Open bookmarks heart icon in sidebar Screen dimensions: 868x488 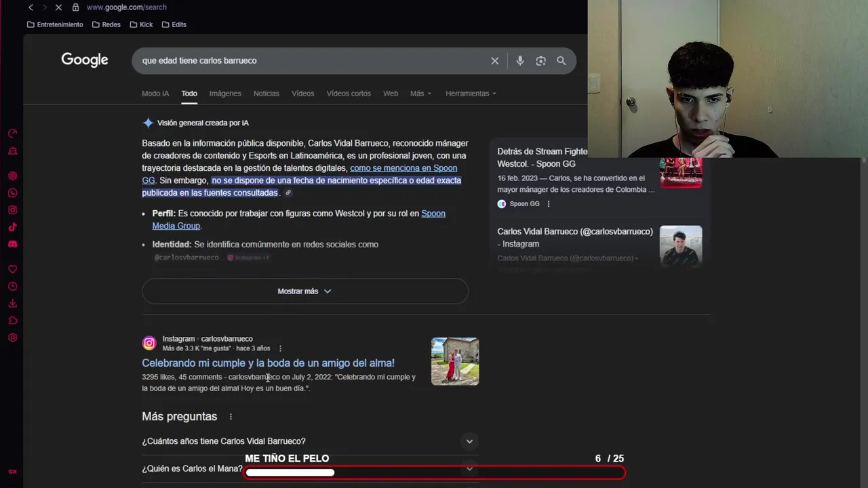[x=12, y=270]
